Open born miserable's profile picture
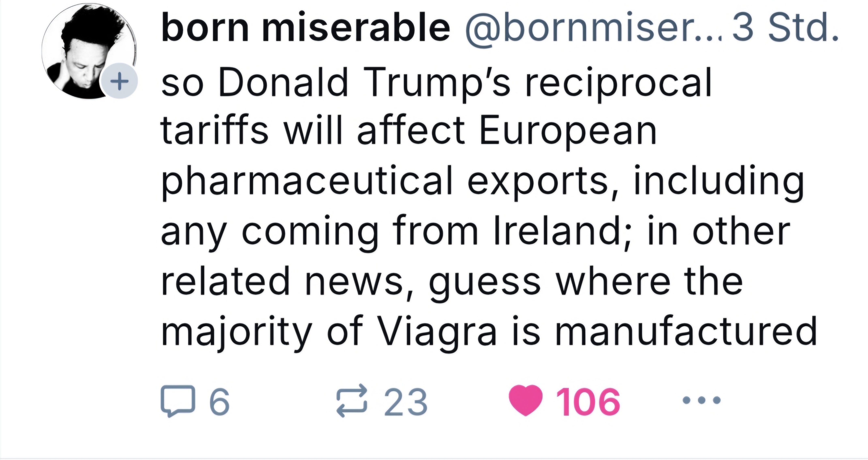 (x=88, y=51)
